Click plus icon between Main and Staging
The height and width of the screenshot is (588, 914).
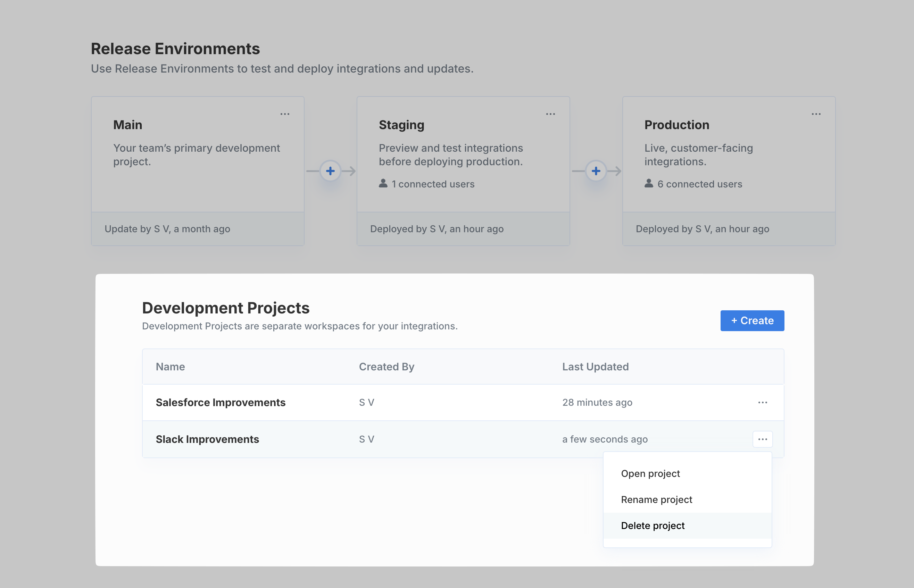coord(330,171)
